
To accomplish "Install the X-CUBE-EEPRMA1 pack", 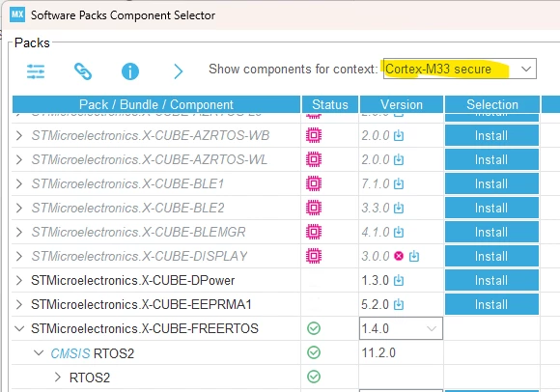I will [491, 304].
